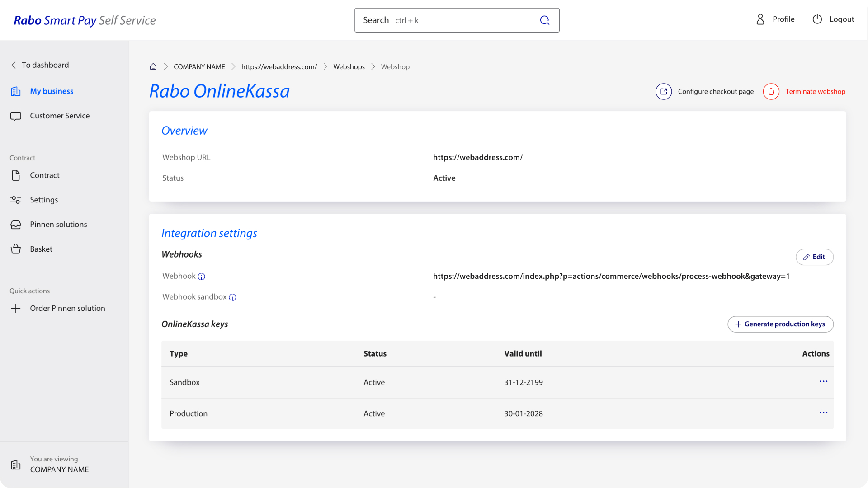Image resolution: width=868 pixels, height=488 pixels.
Task: Click the search magnifier icon
Action: pyautogui.click(x=545, y=20)
